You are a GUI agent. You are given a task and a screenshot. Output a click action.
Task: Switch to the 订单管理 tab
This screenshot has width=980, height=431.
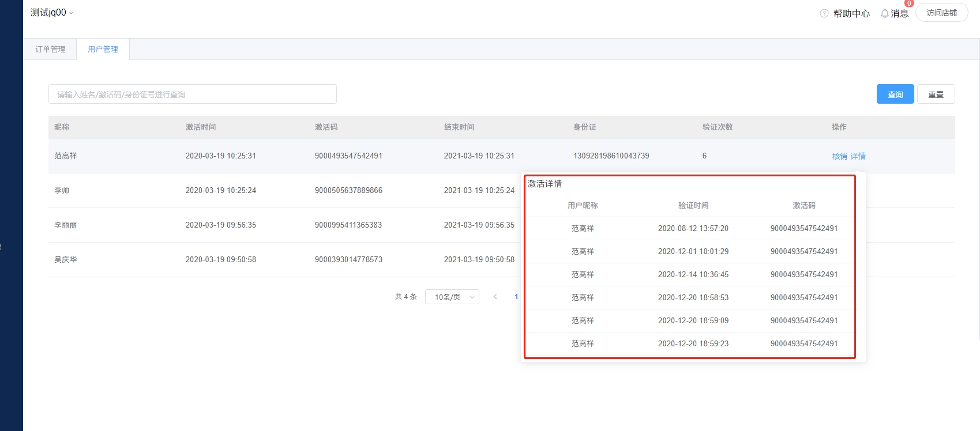pyautogui.click(x=50, y=50)
